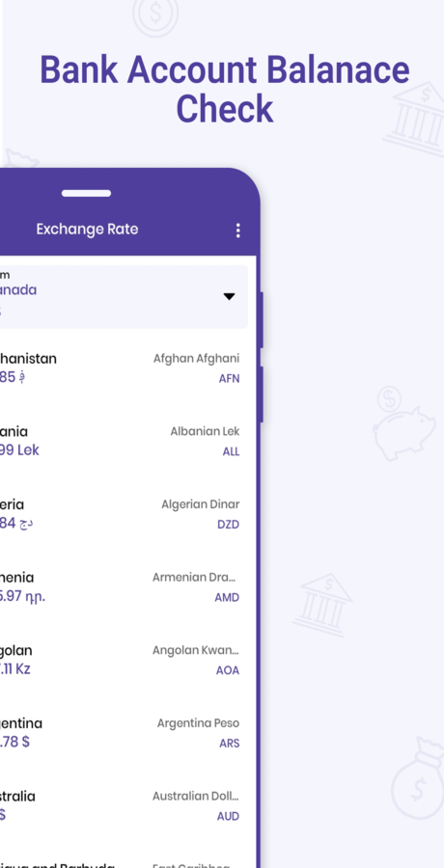This screenshot has width=444, height=868.
Task: Tap the AFN currency code
Action: click(x=229, y=379)
